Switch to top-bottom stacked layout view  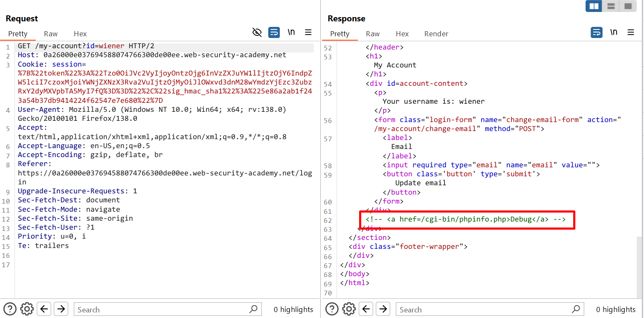611,6
